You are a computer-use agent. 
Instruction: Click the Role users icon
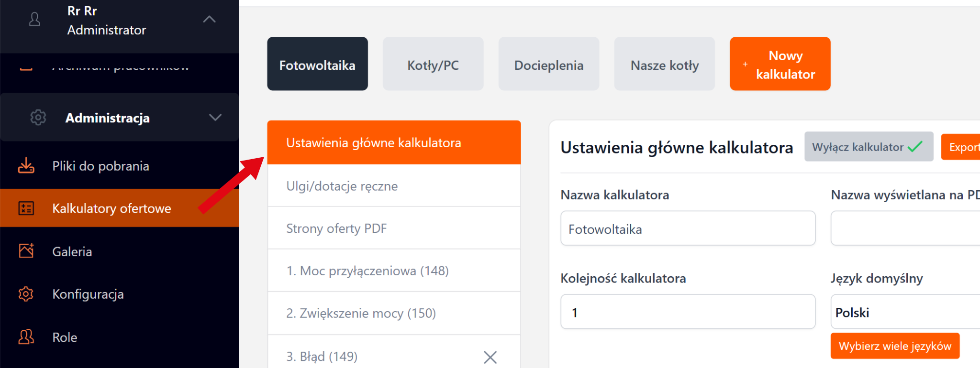(26, 337)
